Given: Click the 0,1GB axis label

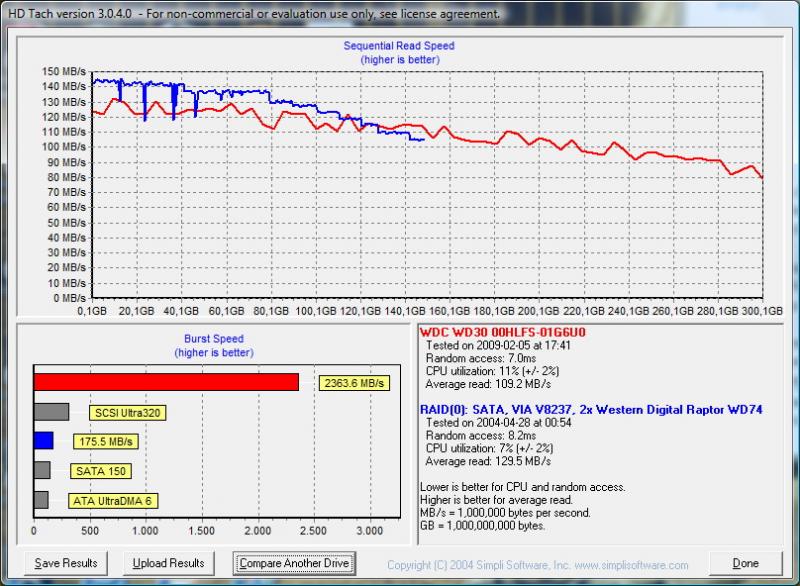Looking at the screenshot, I should pyautogui.click(x=92, y=311).
